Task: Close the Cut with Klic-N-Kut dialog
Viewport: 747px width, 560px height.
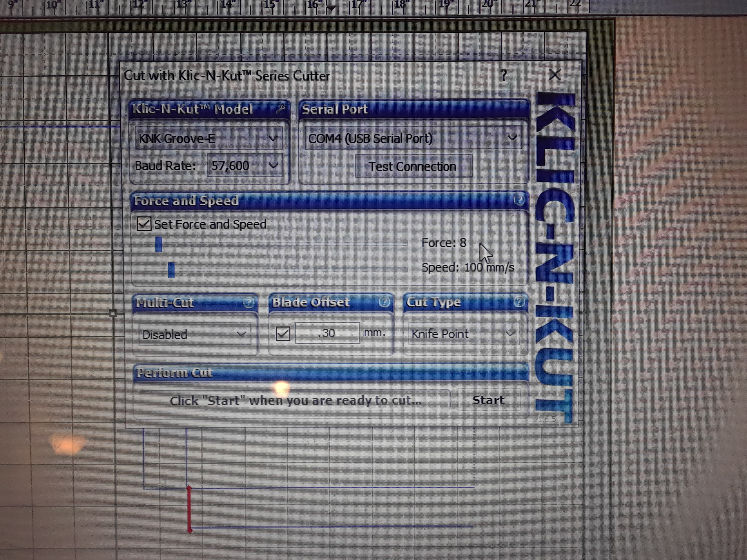Action: point(555,74)
